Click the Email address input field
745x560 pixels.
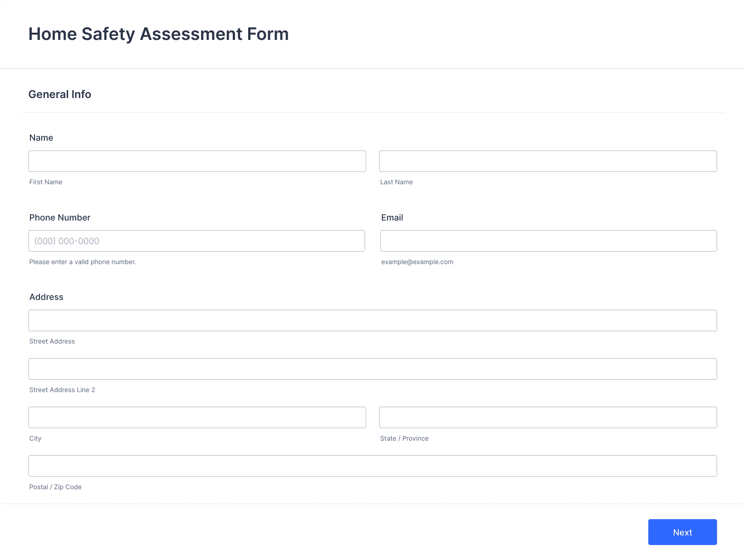(549, 241)
